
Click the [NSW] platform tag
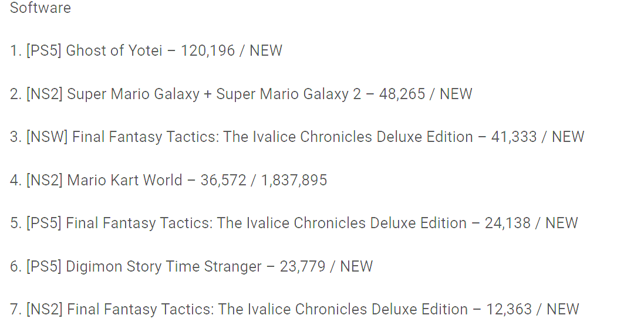tap(47, 137)
